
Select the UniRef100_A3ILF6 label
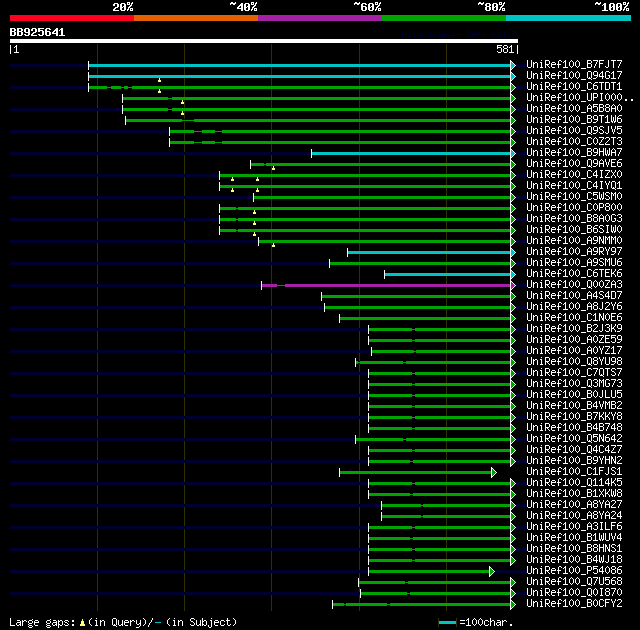tap(574, 527)
